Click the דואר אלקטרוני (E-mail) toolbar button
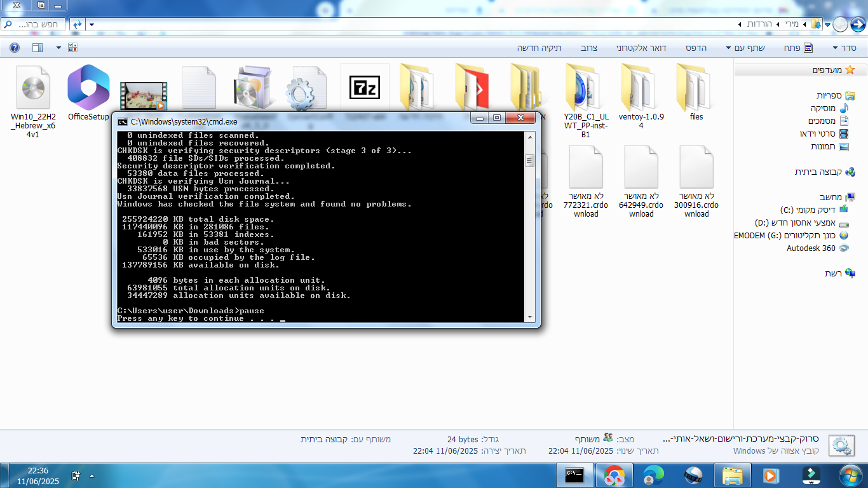This screenshot has width=868, height=488. tap(641, 48)
